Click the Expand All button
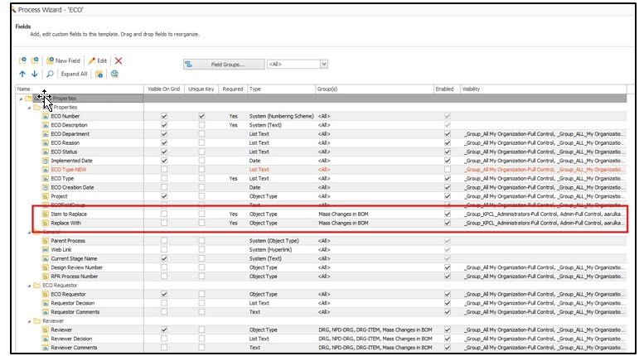The image size is (644, 356). coord(73,74)
